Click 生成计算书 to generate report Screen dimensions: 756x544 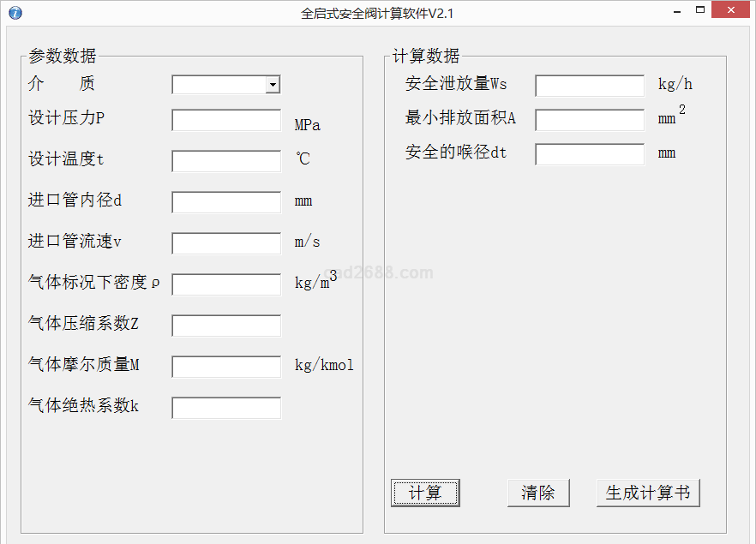pyautogui.click(x=648, y=493)
